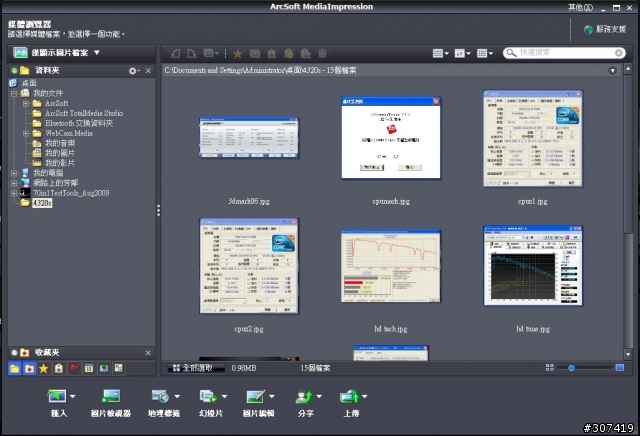Screen dimensions: 640x436
Task: Click small thumbnails grid icon near slider
Action: click(550, 368)
